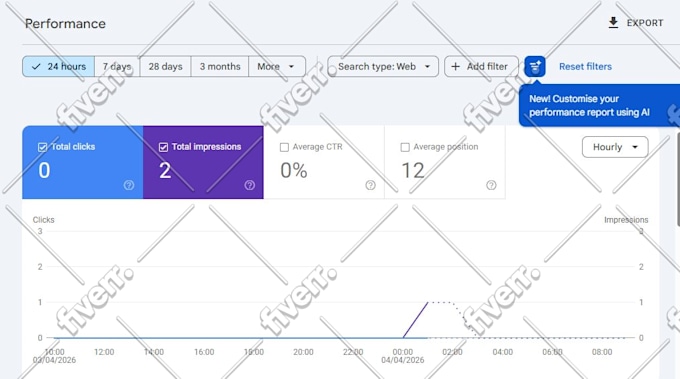The height and width of the screenshot is (379, 680).
Task: Click the Export download icon
Action: (x=613, y=23)
